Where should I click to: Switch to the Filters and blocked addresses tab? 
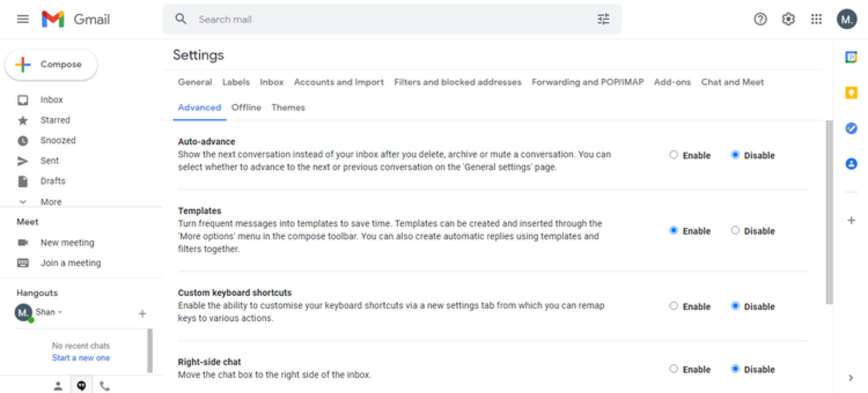pyautogui.click(x=457, y=82)
